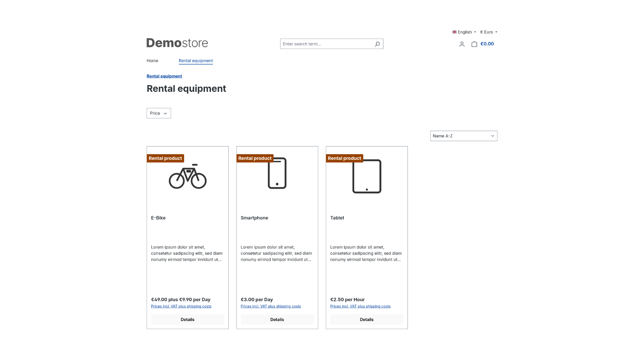Open the Price filter dropdown
The width and height of the screenshot is (644, 362).
pyautogui.click(x=159, y=113)
